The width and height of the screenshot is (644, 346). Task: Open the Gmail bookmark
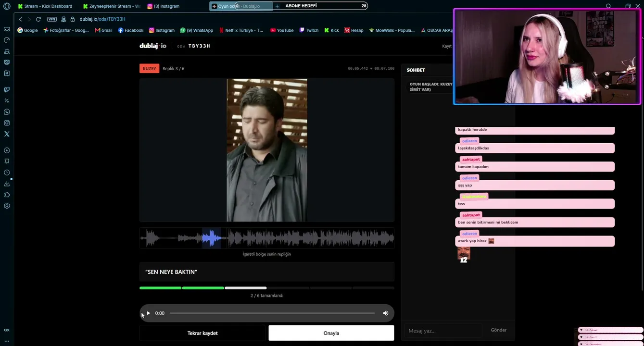tap(103, 30)
